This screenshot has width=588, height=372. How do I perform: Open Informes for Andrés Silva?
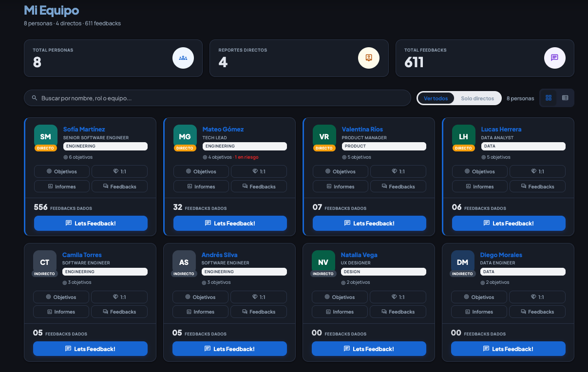[200, 311]
